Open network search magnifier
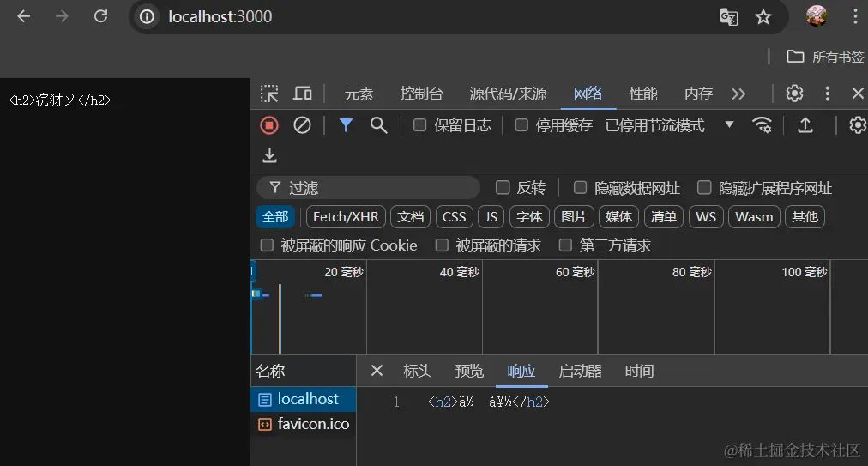Screen dimensions: 868x466 point(378,125)
